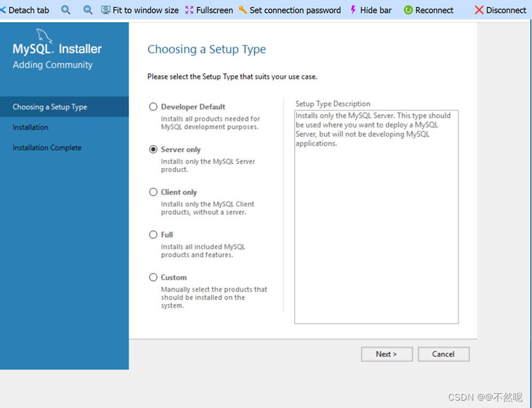Go to Choosing a Setup Type step
The height and width of the screenshot is (408, 532).
point(65,107)
